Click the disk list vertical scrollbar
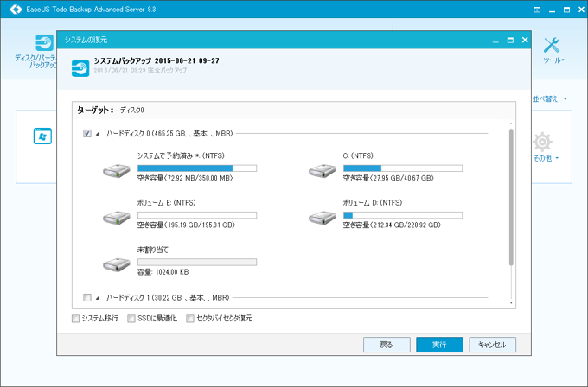 511,197
